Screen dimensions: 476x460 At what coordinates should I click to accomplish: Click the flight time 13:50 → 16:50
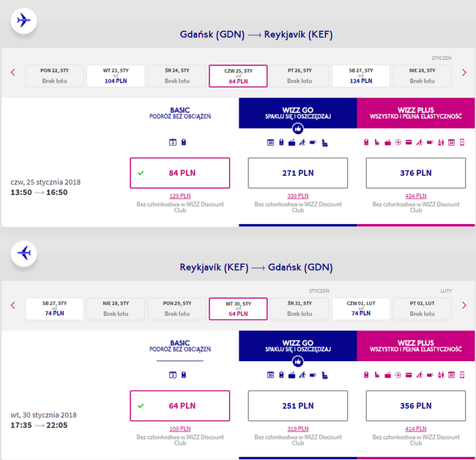pos(39,193)
